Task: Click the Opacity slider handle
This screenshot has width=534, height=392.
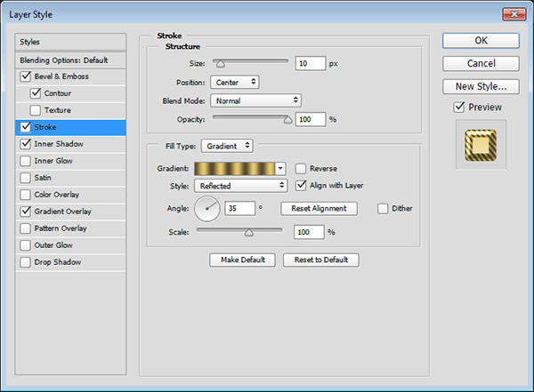Action: pyautogui.click(x=287, y=117)
